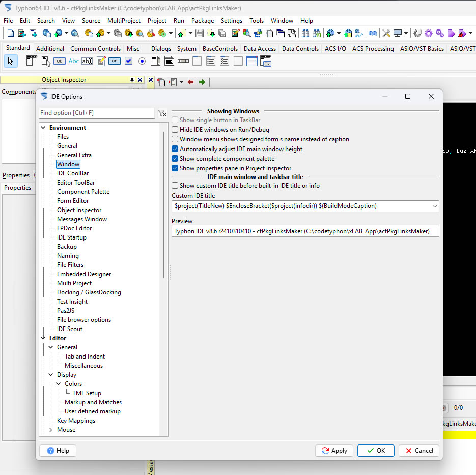Pick the TListBox component icon
The height and width of the screenshot is (475, 476).
point(155,61)
